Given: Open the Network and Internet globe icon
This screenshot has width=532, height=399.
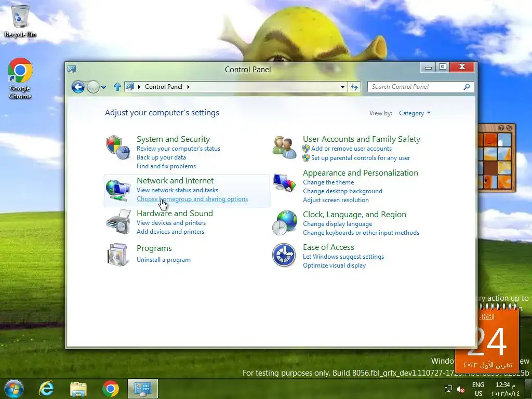Looking at the screenshot, I should coord(118,190).
